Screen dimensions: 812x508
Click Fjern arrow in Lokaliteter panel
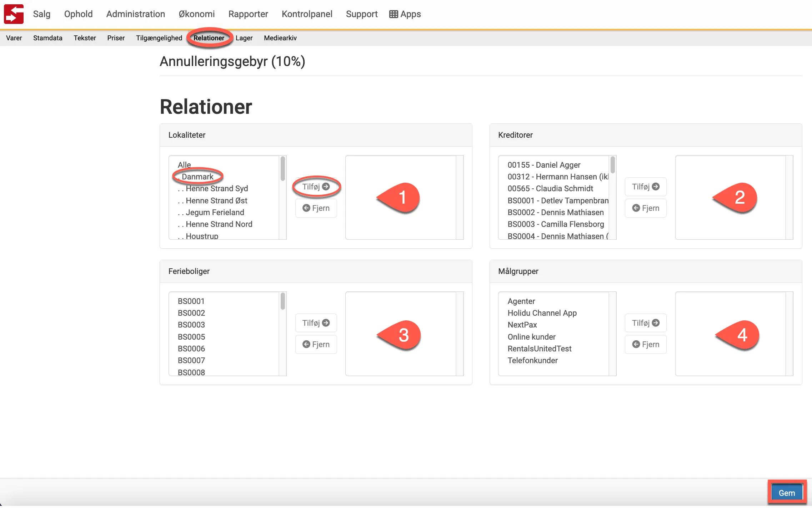pos(316,208)
